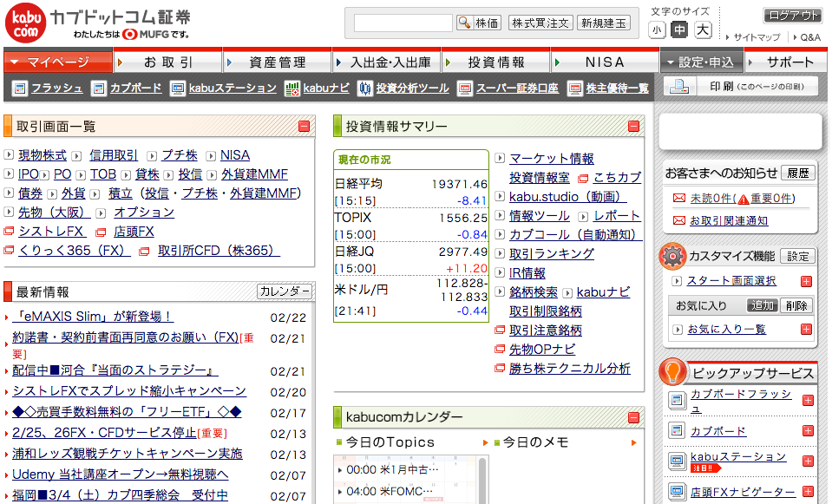Click the kabuステーション icon in pickup services

click(x=677, y=461)
